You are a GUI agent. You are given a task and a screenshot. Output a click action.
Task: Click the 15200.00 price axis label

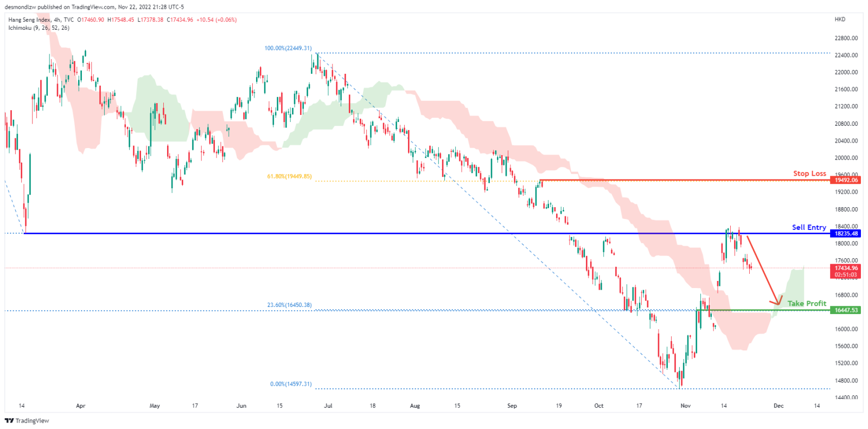846,363
